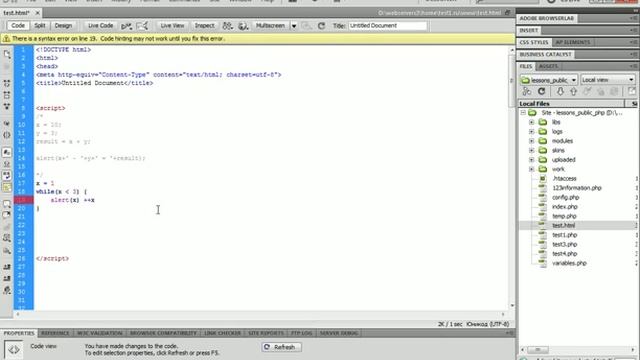Click Put Files up-arrow icon
Screen dimensions: 640x360
[573, 91]
